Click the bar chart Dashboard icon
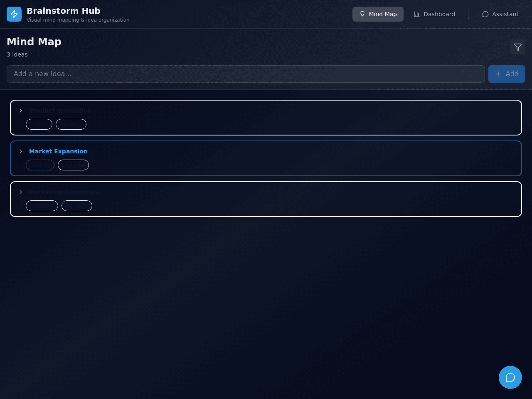The height and width of the screenshot is (399, 532). (417, 14)
